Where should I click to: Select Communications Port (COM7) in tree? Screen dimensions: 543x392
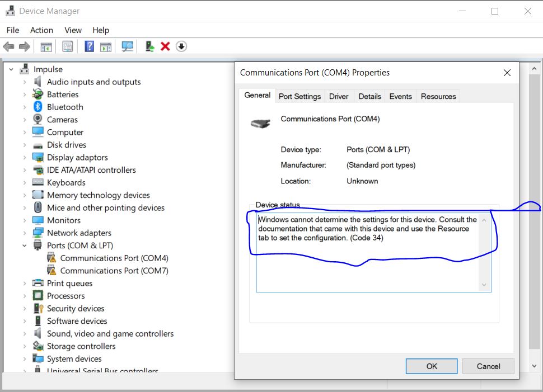[x=114, y=271]
